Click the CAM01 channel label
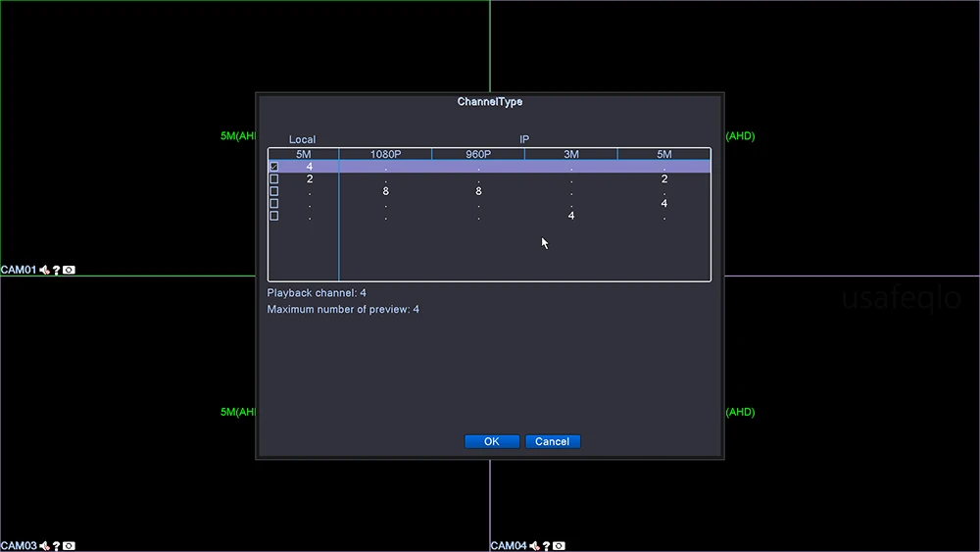This screenshot has width=980, height=552. (x=19, y=270)
